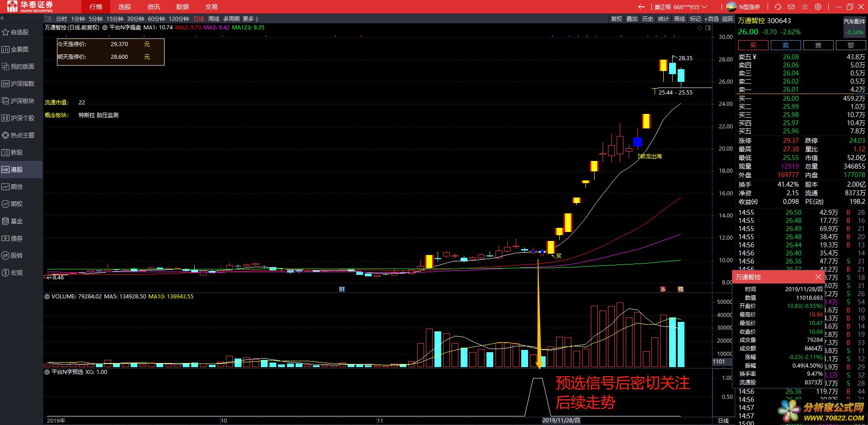
Task: Open settings gear in title bar
Action: click(818, 7)
